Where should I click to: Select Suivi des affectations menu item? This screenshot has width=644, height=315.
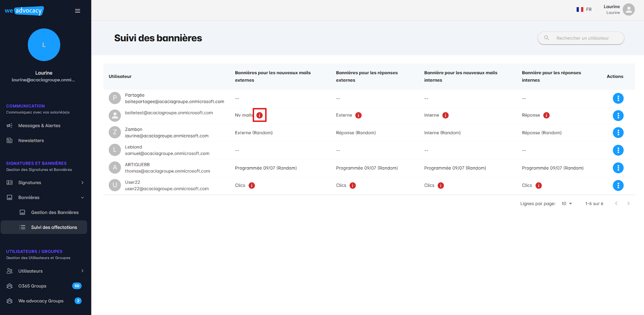point(44,227)
